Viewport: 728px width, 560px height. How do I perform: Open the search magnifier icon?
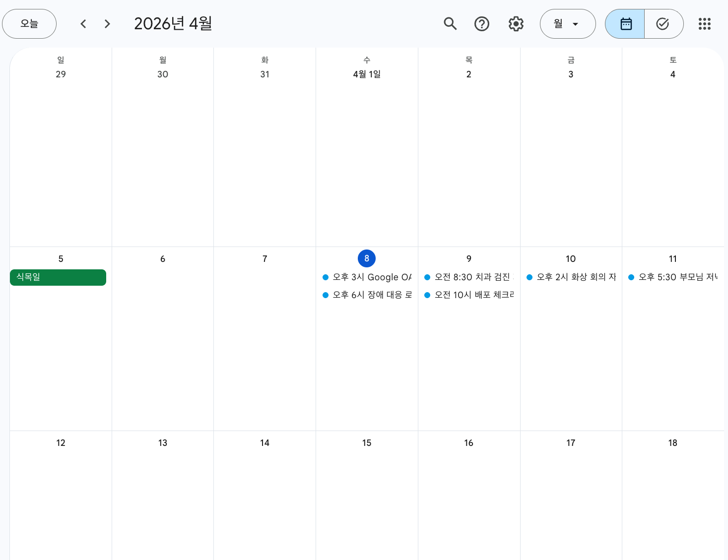coord(450,24)
